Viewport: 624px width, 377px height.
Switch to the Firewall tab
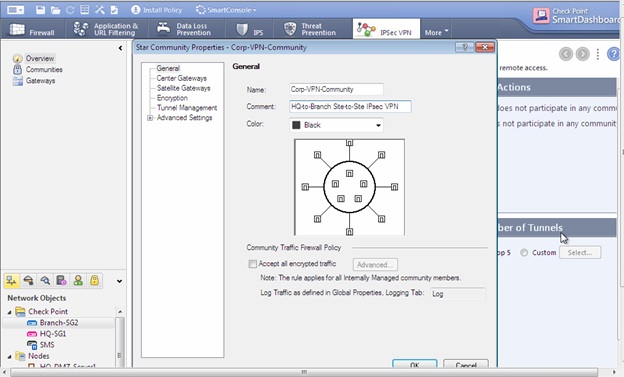(x=33, y=29)
